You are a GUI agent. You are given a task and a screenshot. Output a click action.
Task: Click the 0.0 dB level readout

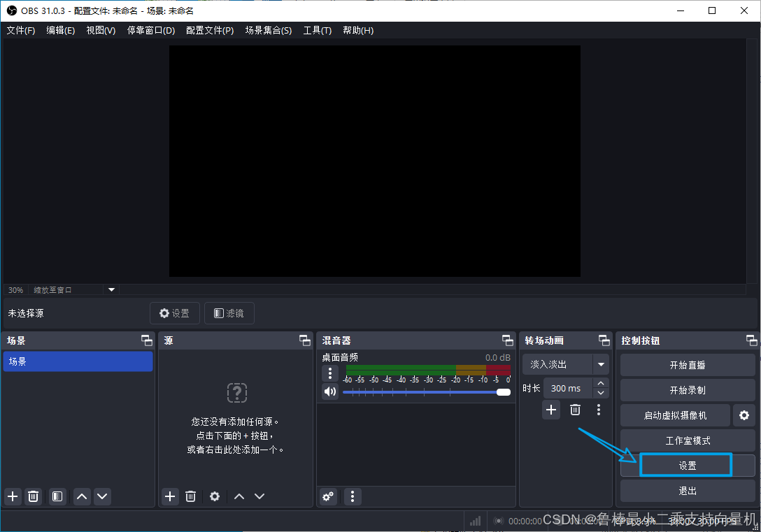[498, 357]
